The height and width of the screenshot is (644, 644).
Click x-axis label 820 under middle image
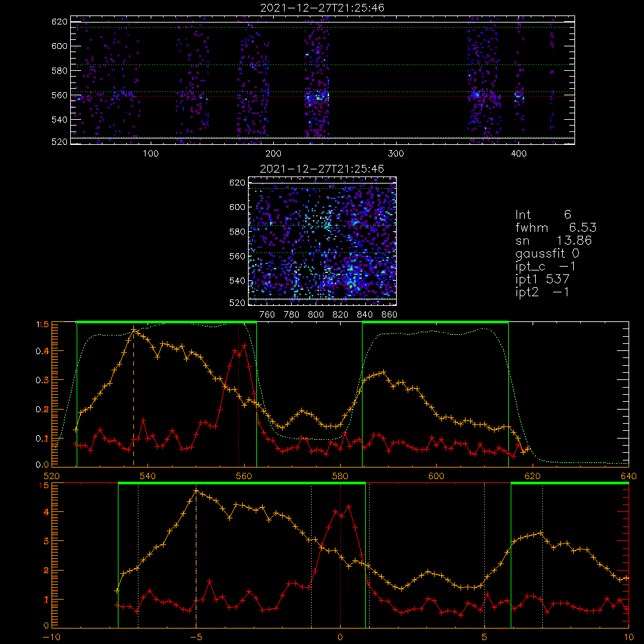[x=341, y=315]
